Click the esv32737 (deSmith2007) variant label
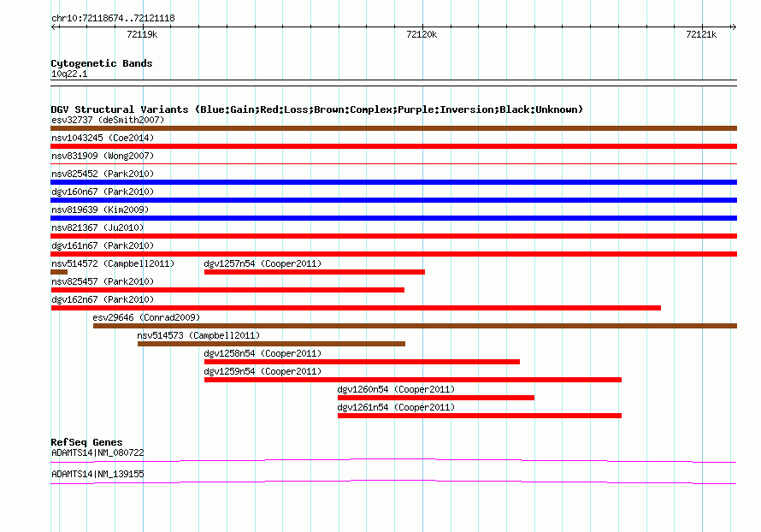This screenshot has height=532, width=761. [x=108, y=120]
